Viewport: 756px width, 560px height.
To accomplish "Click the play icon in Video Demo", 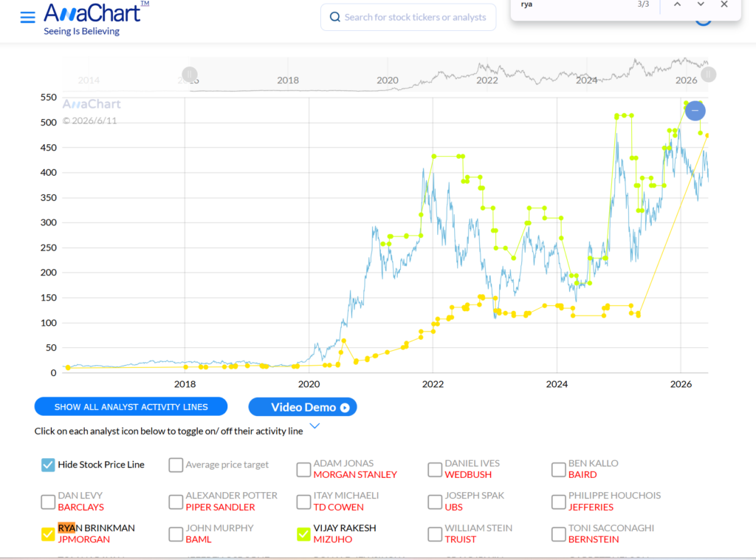I will 345,408.
